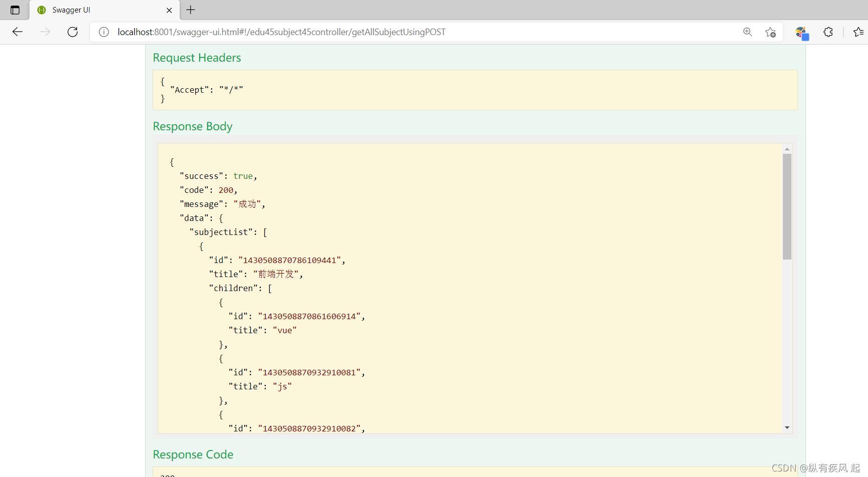868x477 pixels.
Task: Click the Response Body heading
Action: point(193,126)
